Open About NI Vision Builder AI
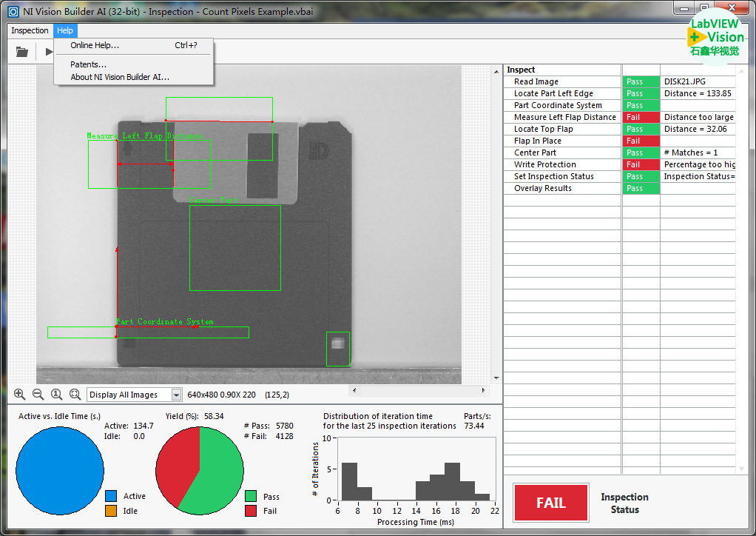 (120, 77)
